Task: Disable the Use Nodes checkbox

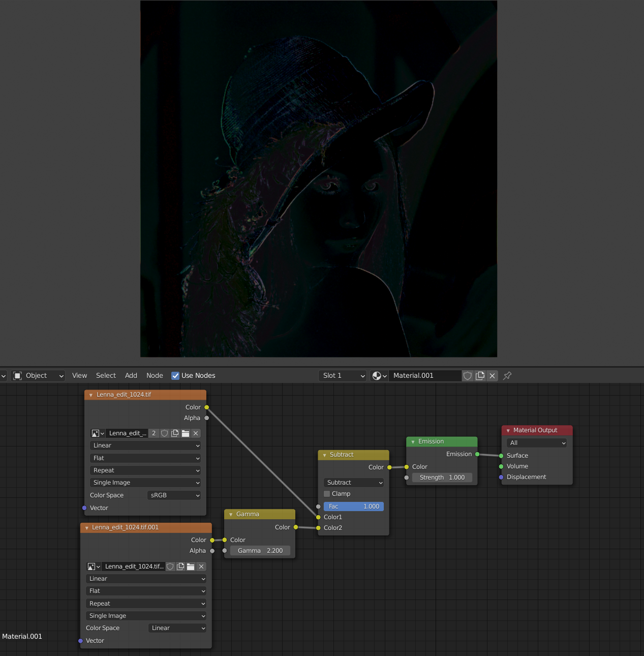Action: click(x=175, y=376)
